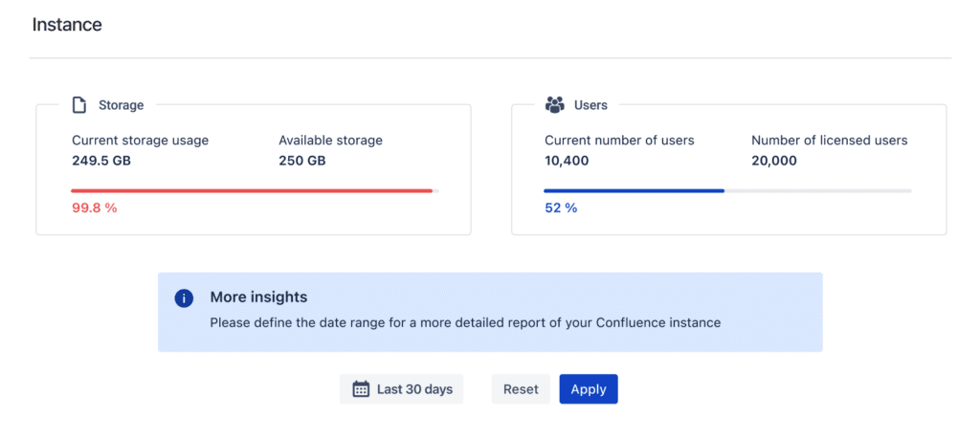Click the Storage document icon
The height and width of the screenshot is (438, 980).
click(x=79, y=104)
